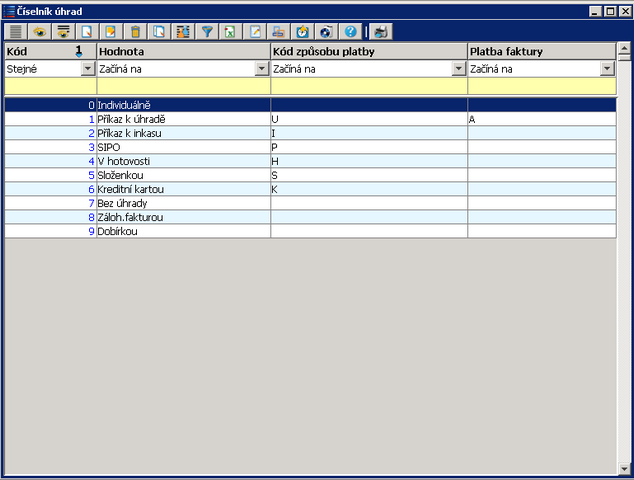
Task: Click yellow filter field under Kód způsobu platby
Action: 368,87
